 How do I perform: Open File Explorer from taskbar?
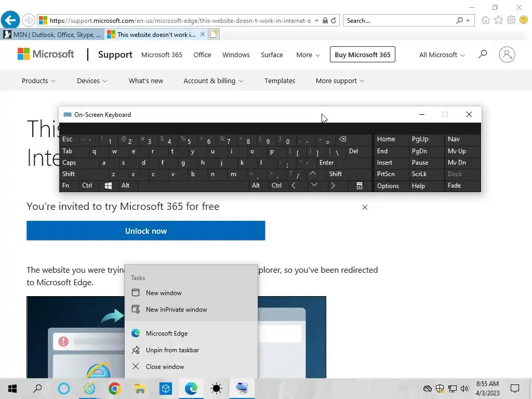tap(140, 389)
